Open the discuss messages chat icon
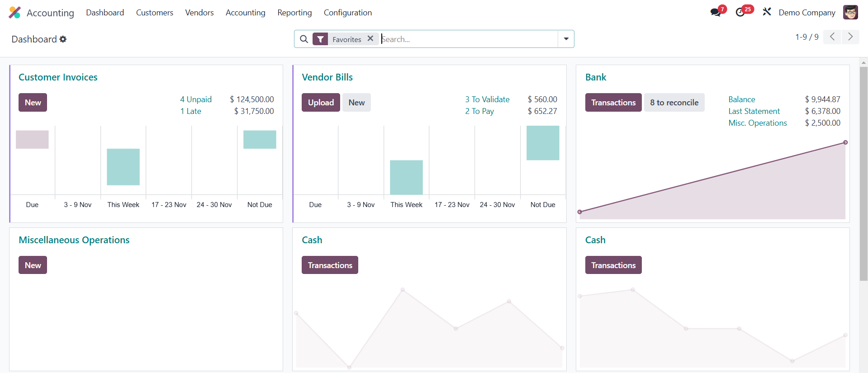This screenshot has width=868, height=373. click(x=715, y=13)
